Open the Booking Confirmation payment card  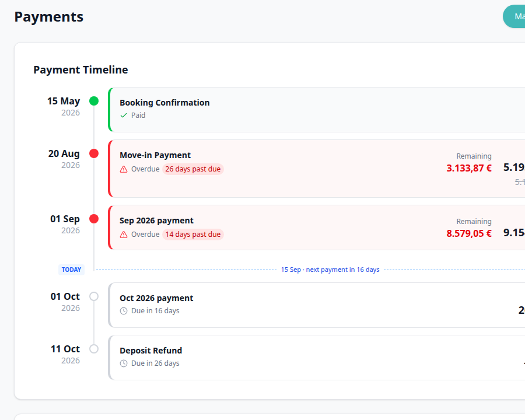pyautogui.click(x=317, y=110)
